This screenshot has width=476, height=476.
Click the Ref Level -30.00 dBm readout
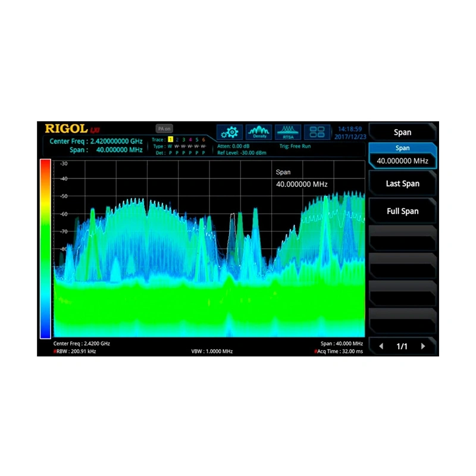(x=243, y=152)
